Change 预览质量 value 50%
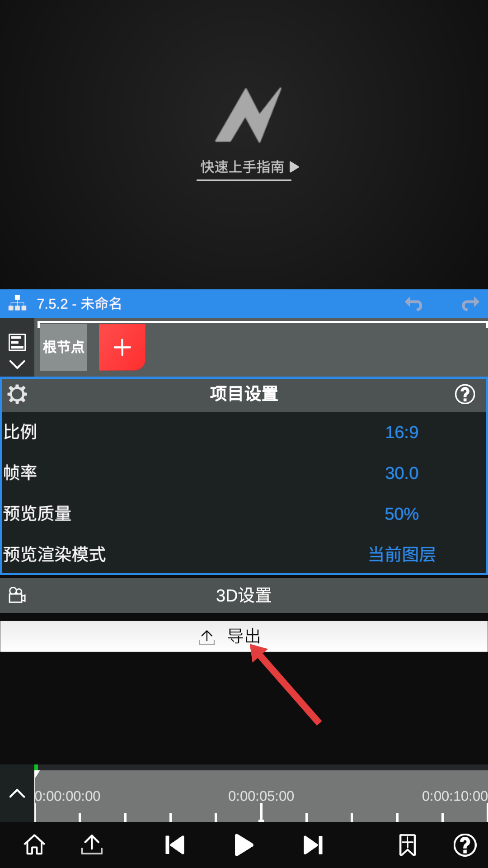Screen dimensions: 488x868 point(402,514)
